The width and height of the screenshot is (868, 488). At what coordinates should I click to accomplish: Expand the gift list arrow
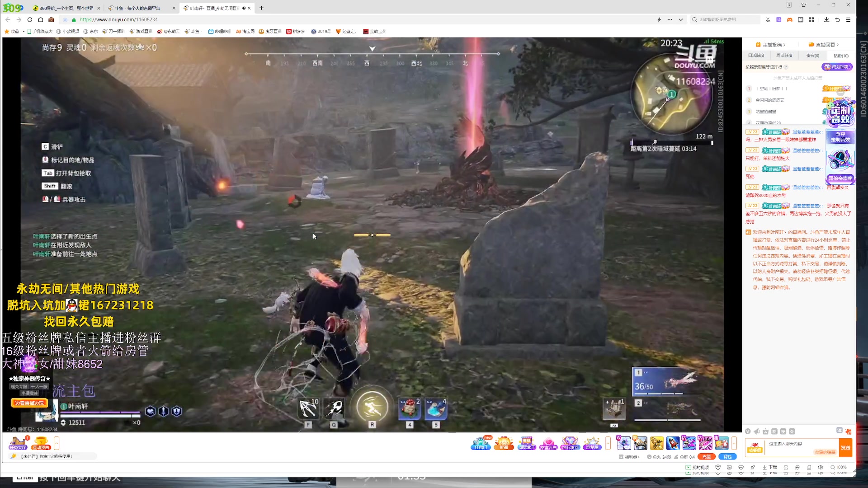pos(734,443)
